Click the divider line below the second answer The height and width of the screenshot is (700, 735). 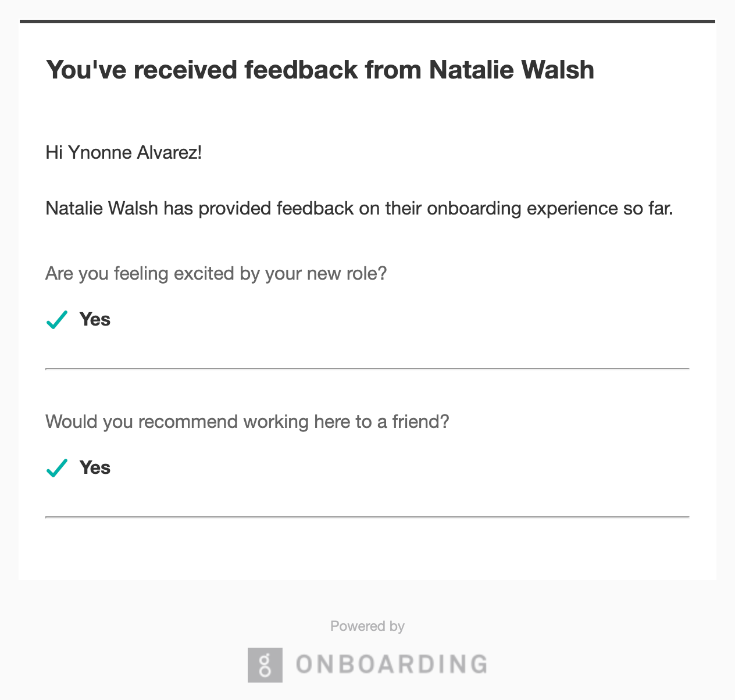(367, 517)
